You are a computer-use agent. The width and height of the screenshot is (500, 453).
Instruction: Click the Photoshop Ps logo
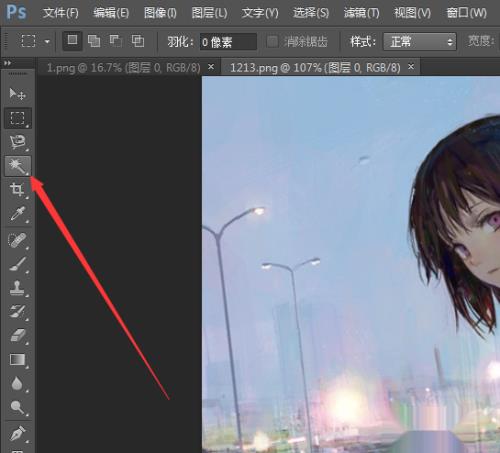(16, 13)
